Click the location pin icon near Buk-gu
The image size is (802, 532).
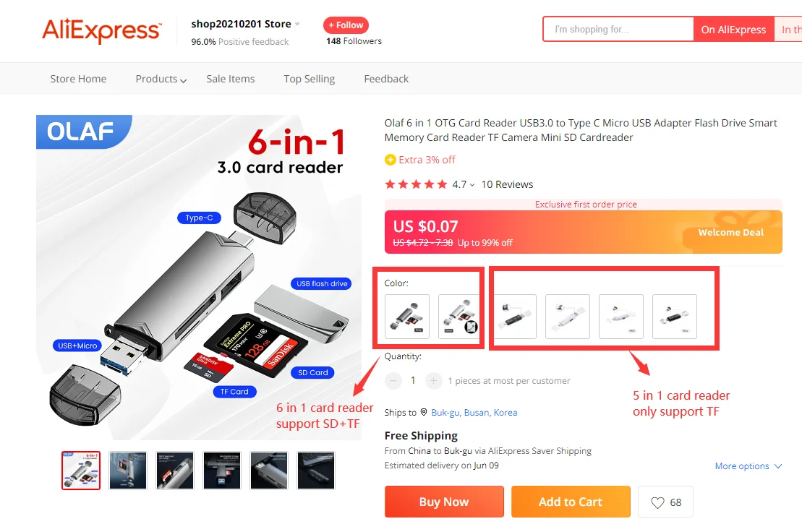coord(424,412)
